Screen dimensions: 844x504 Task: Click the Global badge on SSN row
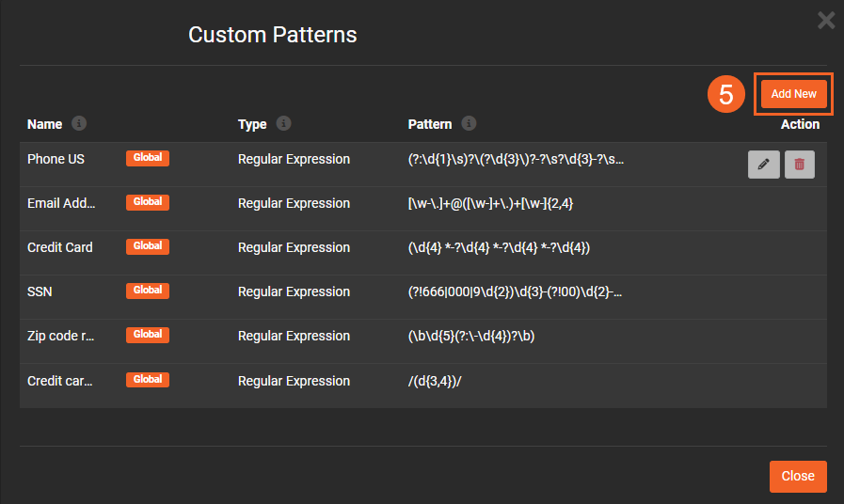pos(148,291)
